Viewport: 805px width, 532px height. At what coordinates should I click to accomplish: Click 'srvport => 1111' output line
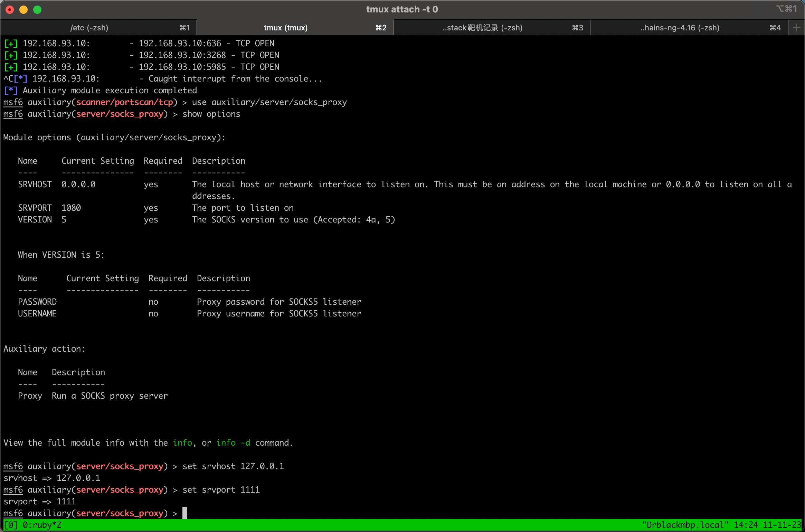click(40, 502)
